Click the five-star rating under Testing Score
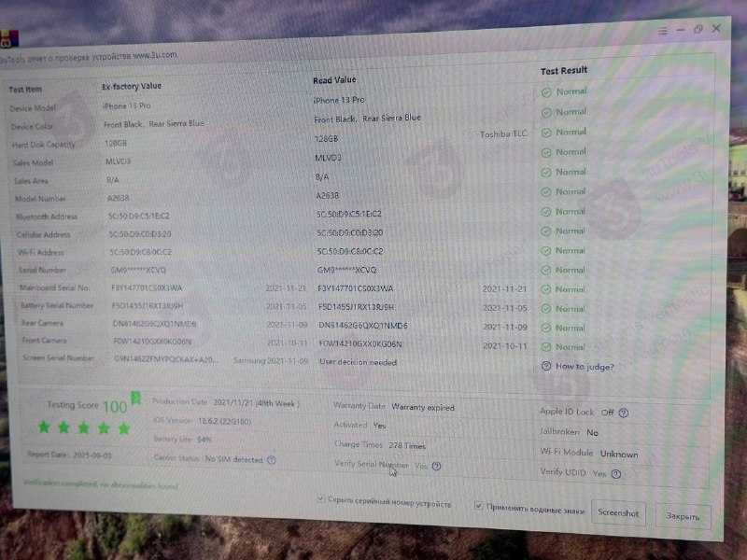 [84, 428]
